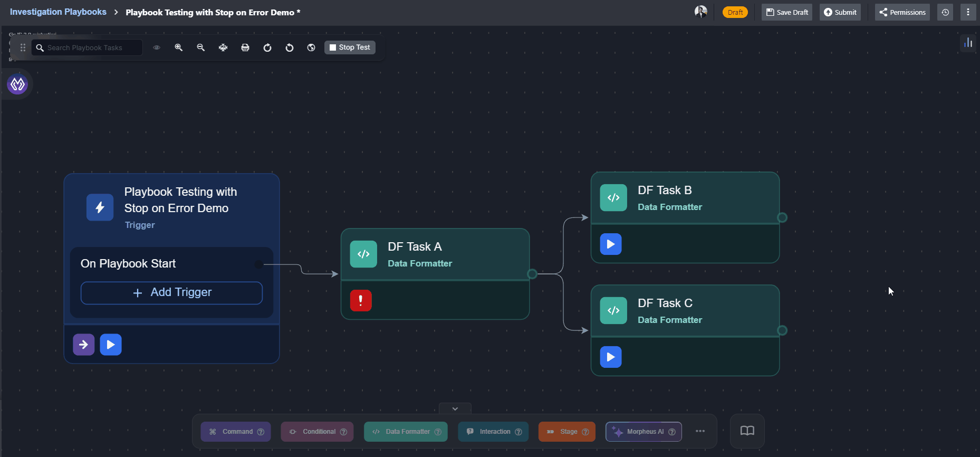
Task: Expand more task types with ellipsis
Action: (x=700, y=431)
